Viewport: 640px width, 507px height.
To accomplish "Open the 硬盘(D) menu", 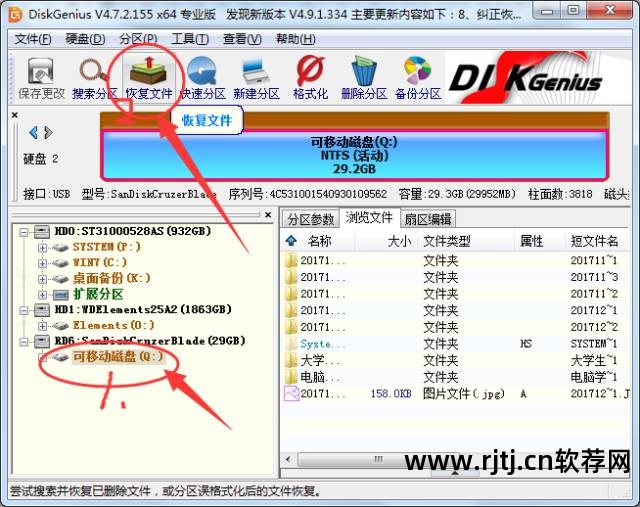I will (85, 39).
